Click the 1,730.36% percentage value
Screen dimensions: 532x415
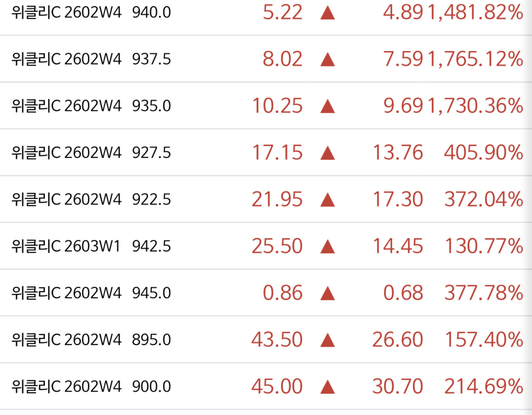tap(475, 106)
